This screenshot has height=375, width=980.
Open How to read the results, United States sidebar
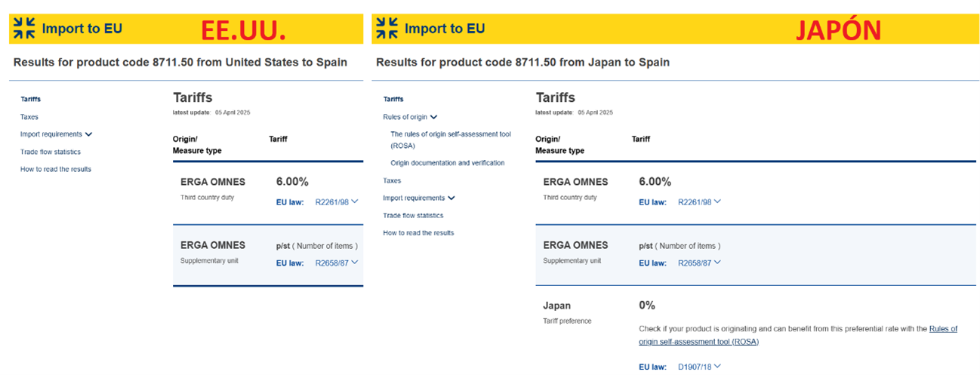(x=56, y=169)
